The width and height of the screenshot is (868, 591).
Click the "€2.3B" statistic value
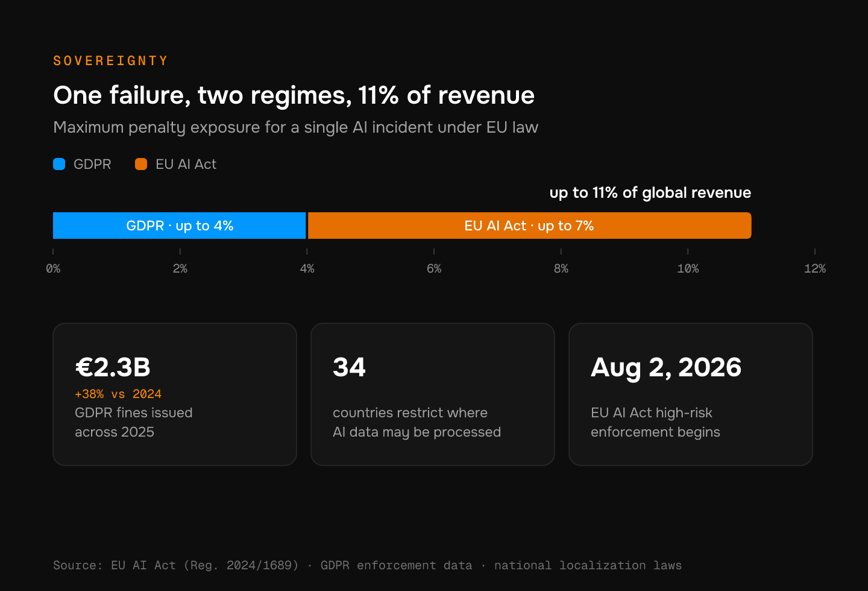(113, 367)
